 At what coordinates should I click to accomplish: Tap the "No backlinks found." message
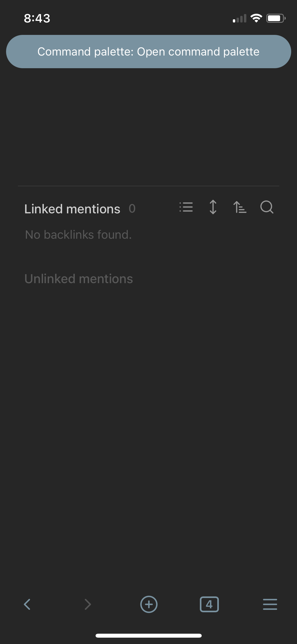tap(78, 234)
